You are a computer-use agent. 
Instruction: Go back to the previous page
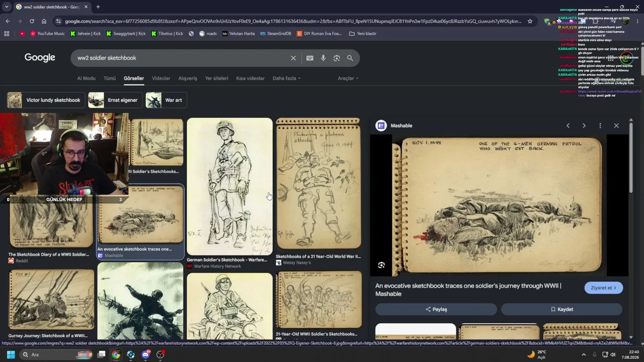(8, 21)
